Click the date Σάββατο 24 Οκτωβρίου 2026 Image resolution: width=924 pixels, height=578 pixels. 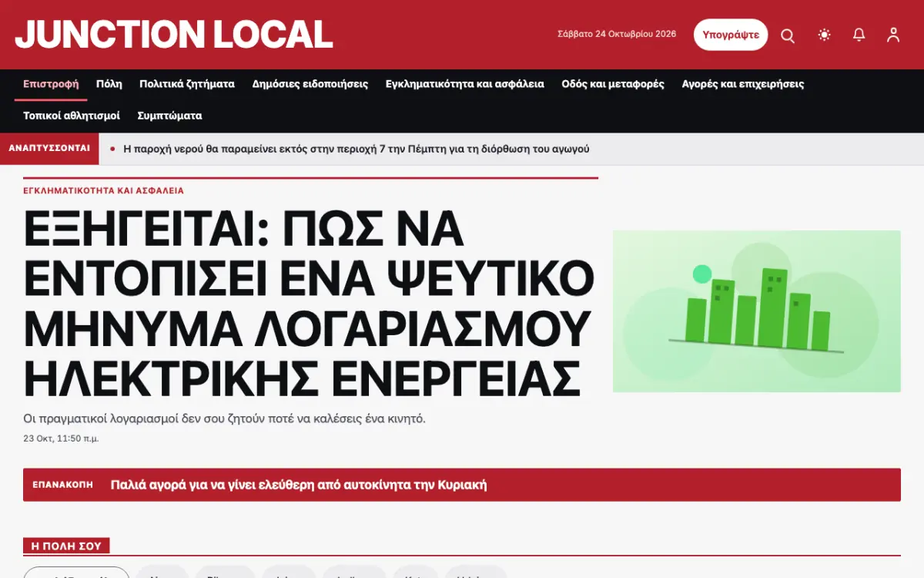617,34
